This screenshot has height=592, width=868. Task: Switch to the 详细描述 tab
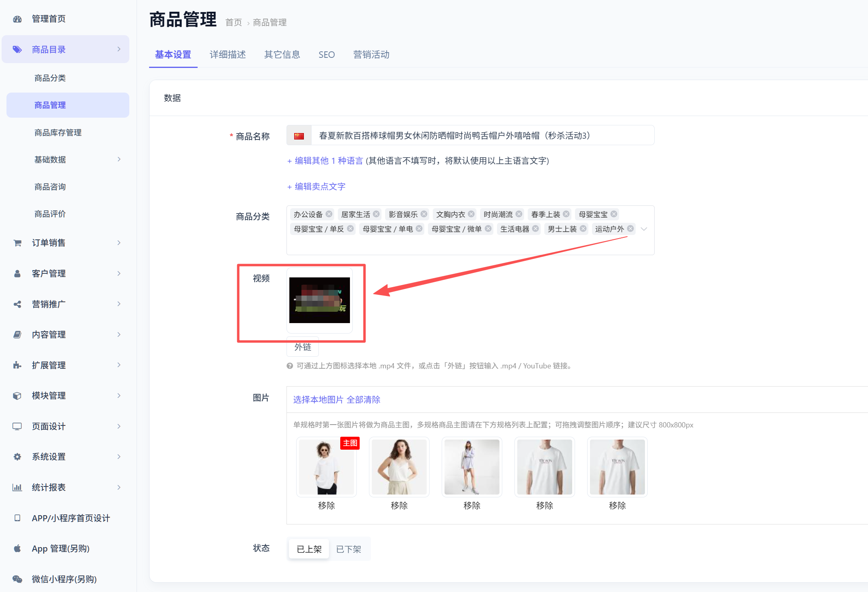point(228,55)
